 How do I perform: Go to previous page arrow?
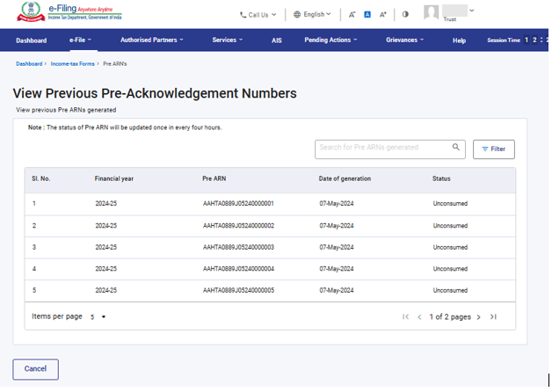tap(419, 317)
